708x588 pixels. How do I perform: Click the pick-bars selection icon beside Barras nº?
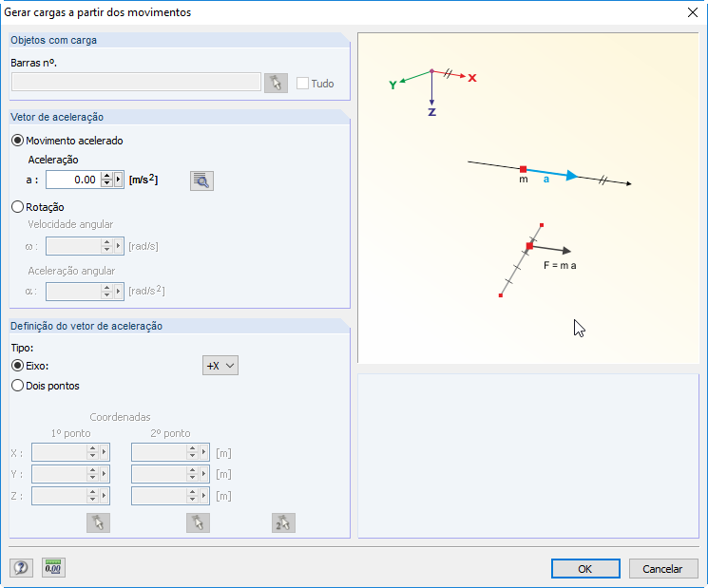pyautogui.click(x=276, y=83)
